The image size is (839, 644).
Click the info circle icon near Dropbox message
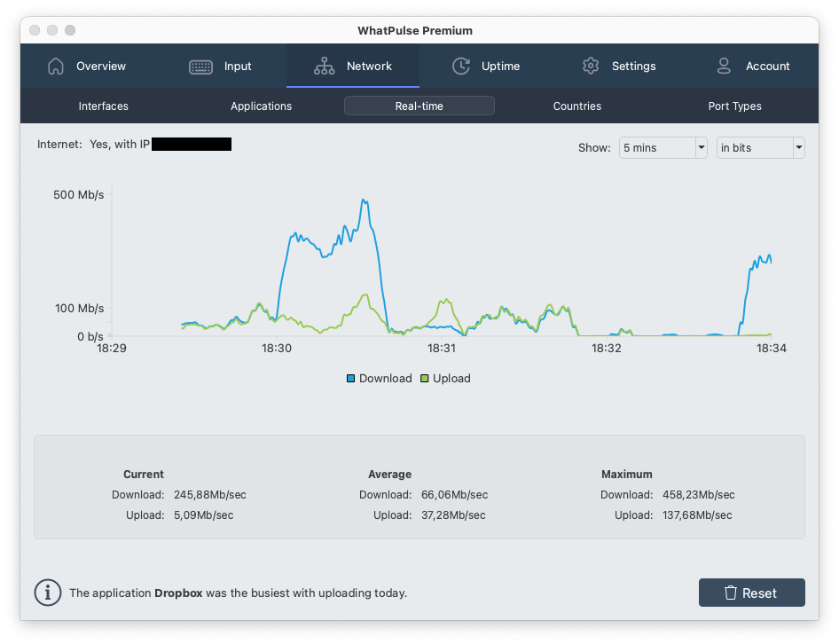pyautogui.click(x=47, y=593)
